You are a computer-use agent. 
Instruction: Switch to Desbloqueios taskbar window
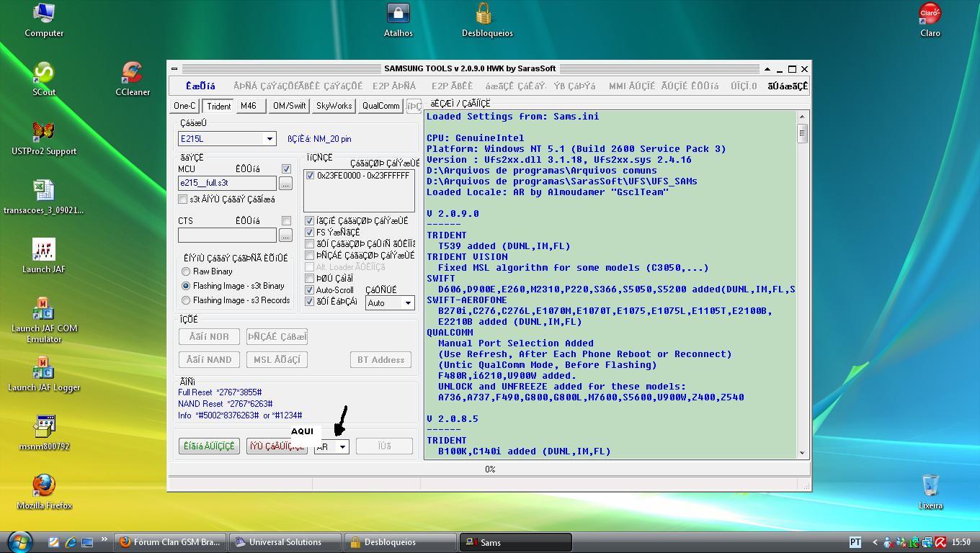pyautogui.click(x=400, y=542)
